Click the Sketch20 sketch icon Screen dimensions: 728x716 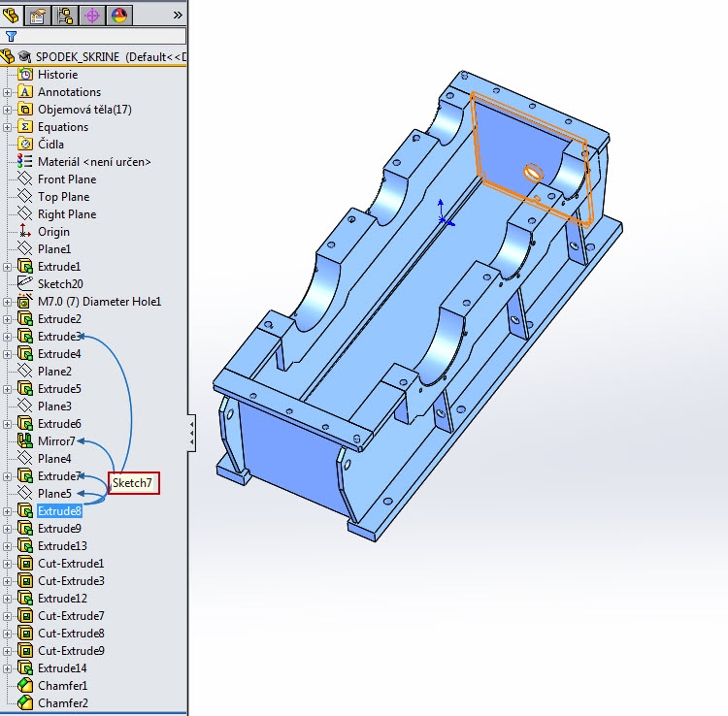(25, 284)
